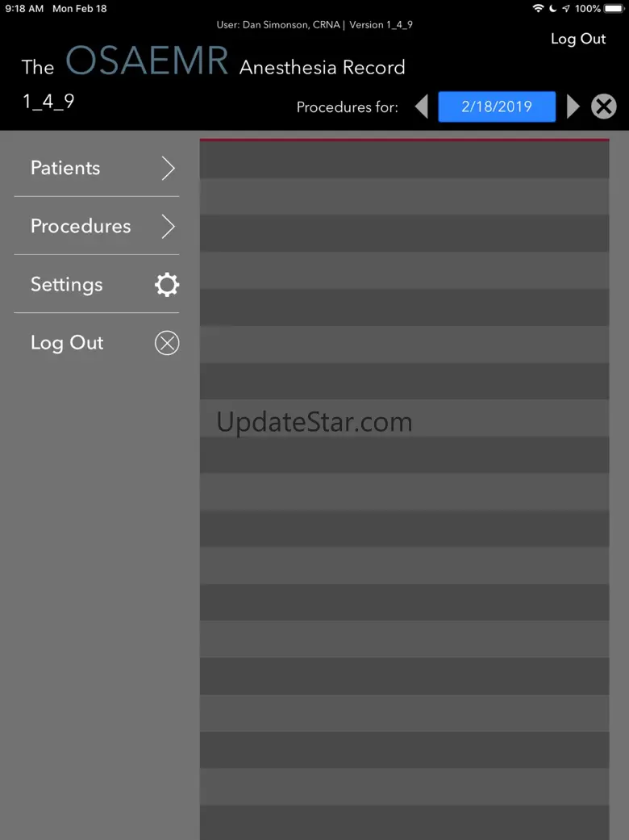Advance to the next procedure date with right arrow
Image resolution: width=629 pixels, height=840 pixels.
(573, 107)
